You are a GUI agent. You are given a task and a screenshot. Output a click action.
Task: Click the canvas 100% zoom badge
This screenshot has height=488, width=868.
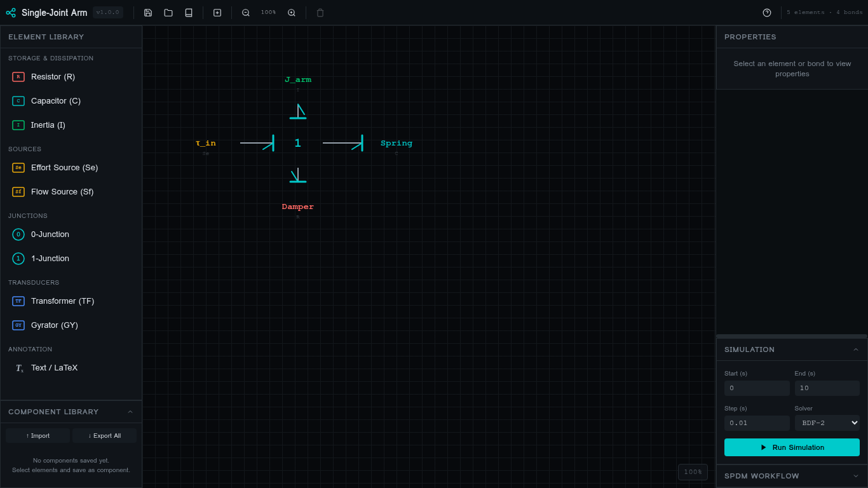(x=693, y=472)
